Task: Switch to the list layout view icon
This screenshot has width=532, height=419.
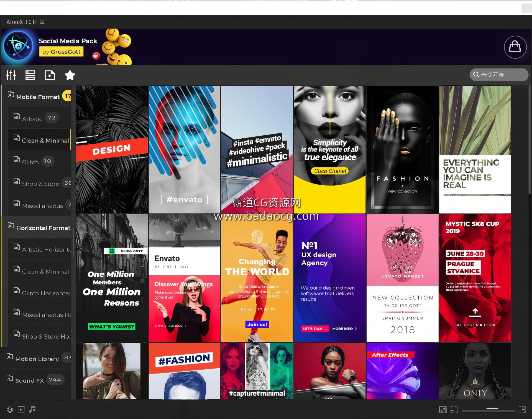Action: (30, 75)
